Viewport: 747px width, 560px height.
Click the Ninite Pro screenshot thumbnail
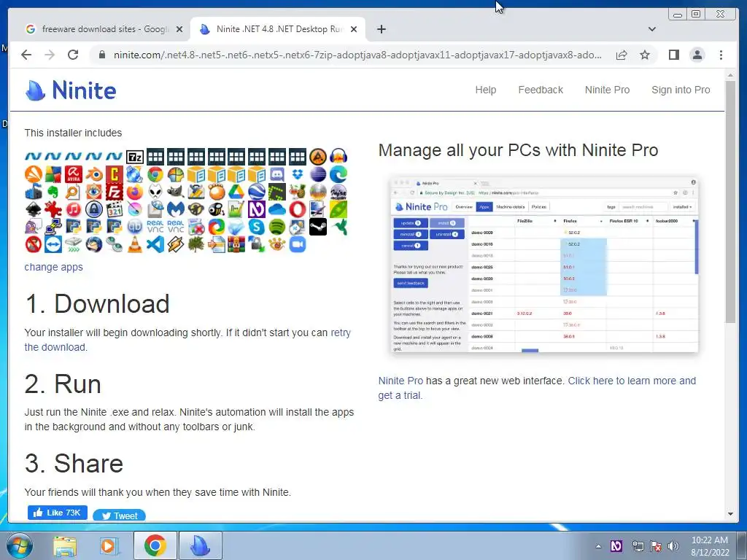pos(544,265)
